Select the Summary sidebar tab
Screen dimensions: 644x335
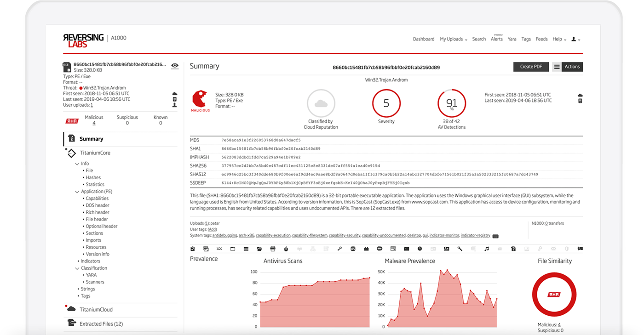coord(120,139)
